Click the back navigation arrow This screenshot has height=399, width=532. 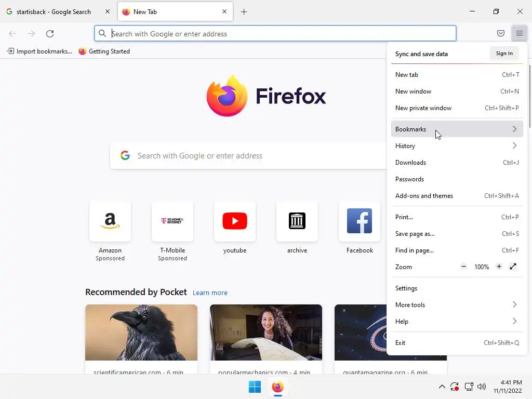tap(12, 34)
